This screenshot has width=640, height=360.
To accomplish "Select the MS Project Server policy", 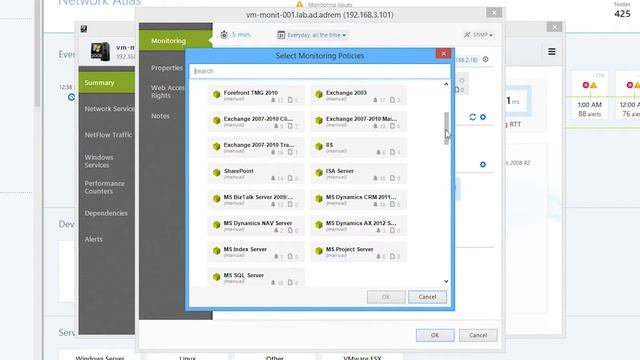I will (358, 252).
